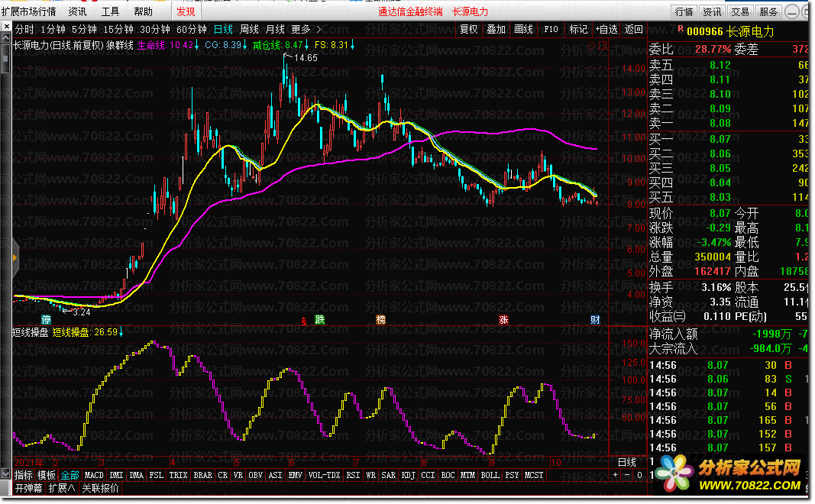Click the 日线 label at the timeline's end
This screenshot has height=504, width=815.
627,462
